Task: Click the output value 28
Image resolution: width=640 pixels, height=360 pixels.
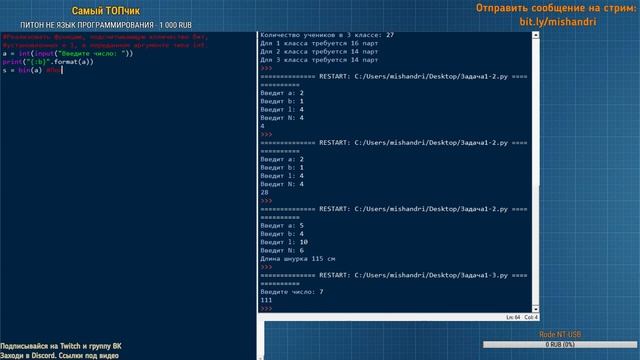Action: (264, 192)
